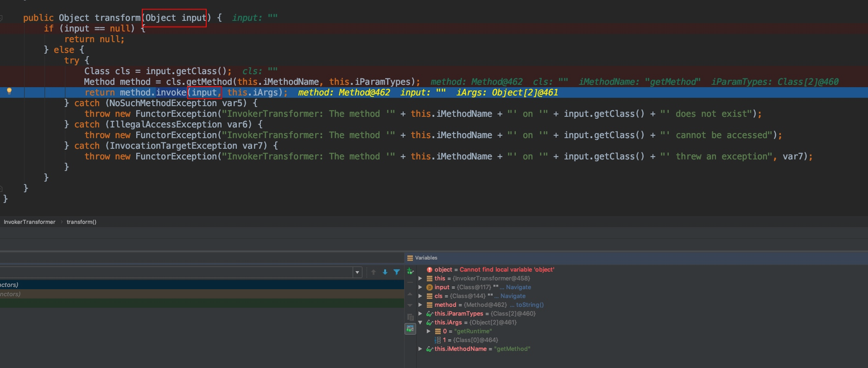Click 'does not exist' string in the code

(x=711, y=114)
